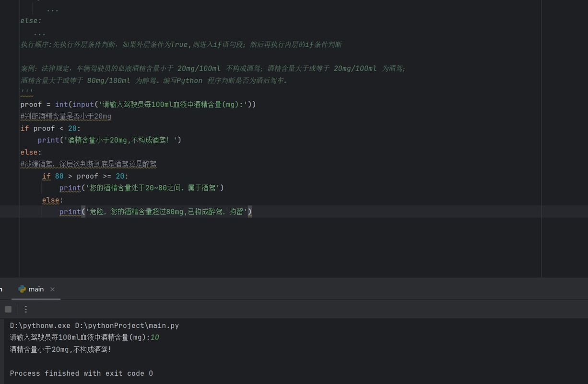This screenshot has height=384, width=588.
Task: Open the Run toolbar more-options menu
Action: [26, 309]
